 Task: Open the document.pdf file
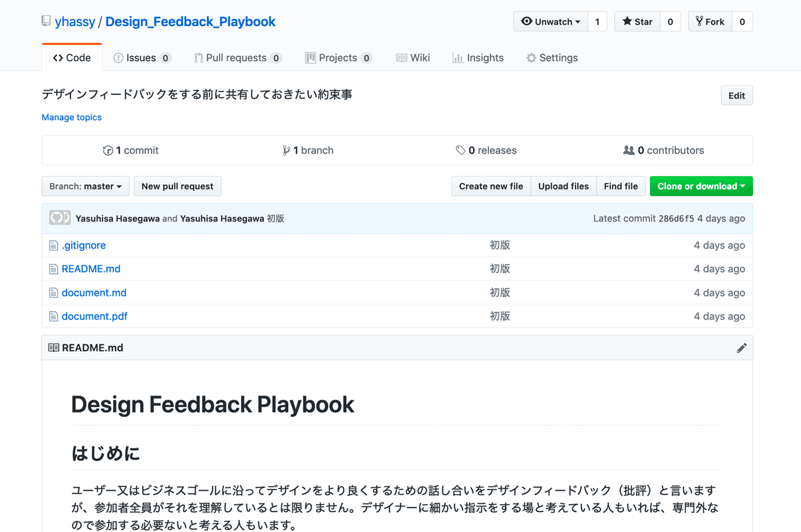click(x=94, y=316)
